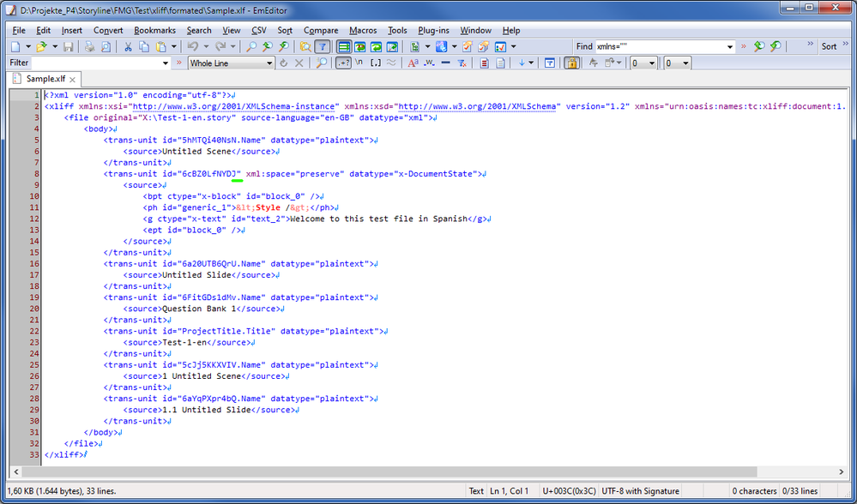Click the New file icon
Screen dimensions: 857x504
(x=15, y=46)
